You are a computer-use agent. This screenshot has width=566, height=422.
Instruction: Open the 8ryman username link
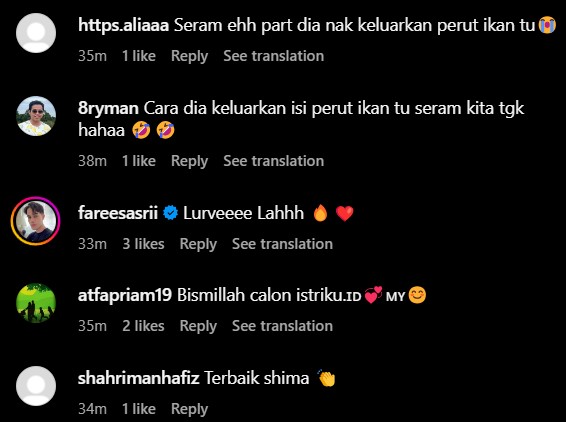tap(108, 108)
